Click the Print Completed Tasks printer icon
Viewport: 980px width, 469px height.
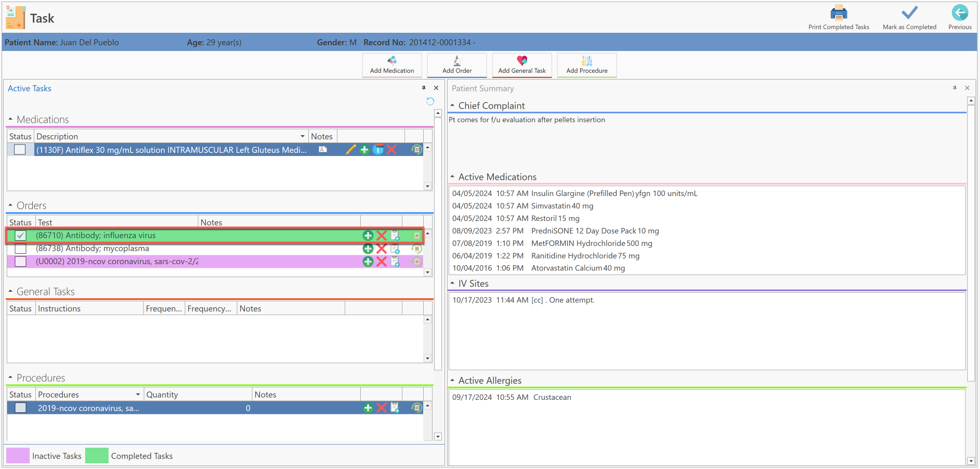(x=839, y=12)
